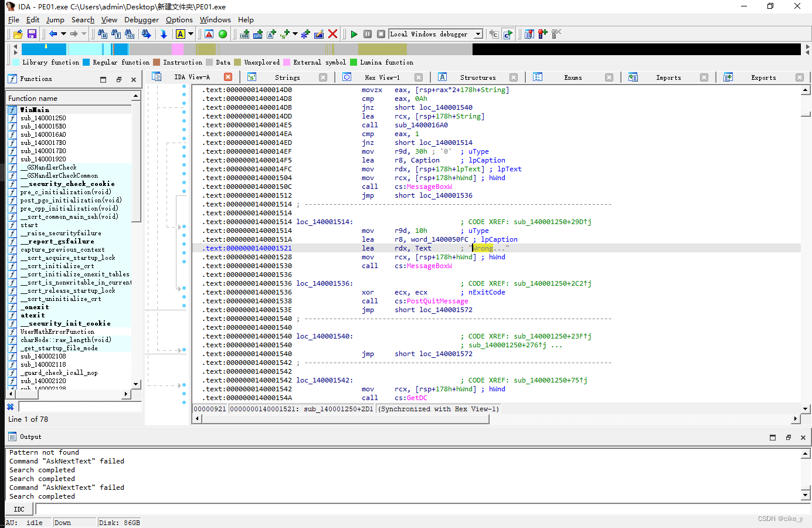Expand the forward-jump history dropdown arrow
Screen dimensions: 812x528
pos(84,34)
